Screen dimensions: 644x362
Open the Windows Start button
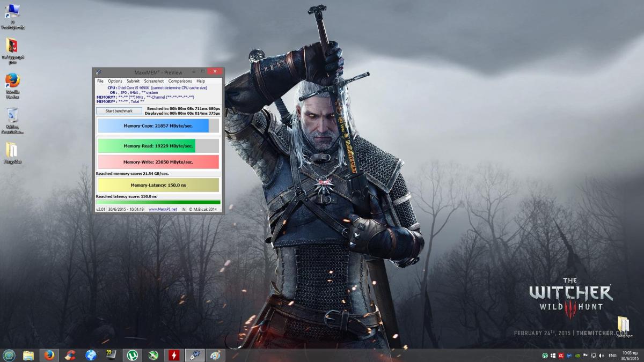click(x=9, y=355)
